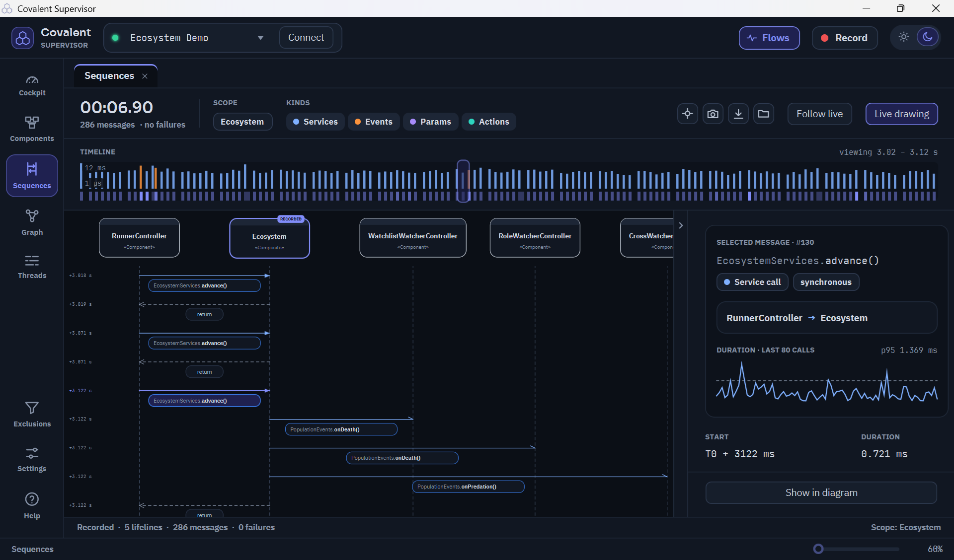Start recording with Record button

(x=845, y=38)
